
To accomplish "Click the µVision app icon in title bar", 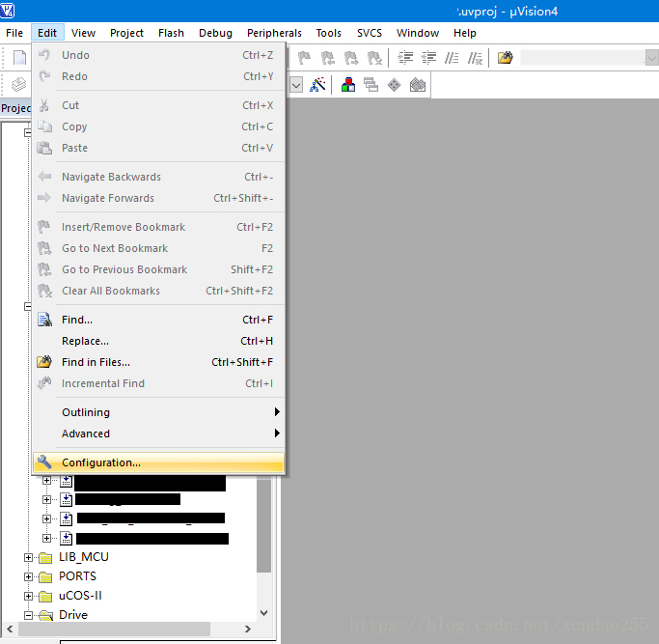I will (7, 10).
